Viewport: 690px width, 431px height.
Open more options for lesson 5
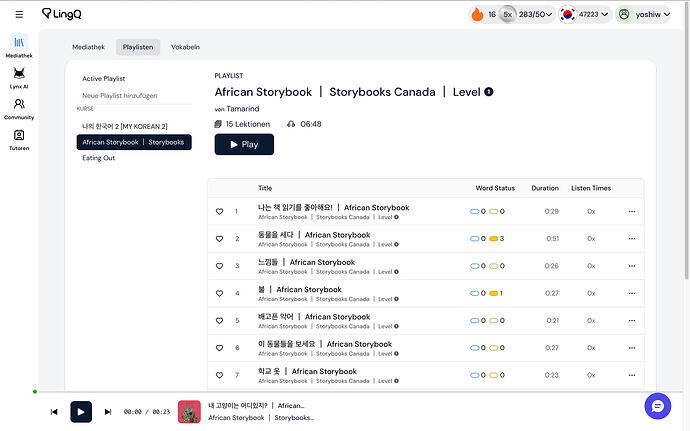pos(631,320)
